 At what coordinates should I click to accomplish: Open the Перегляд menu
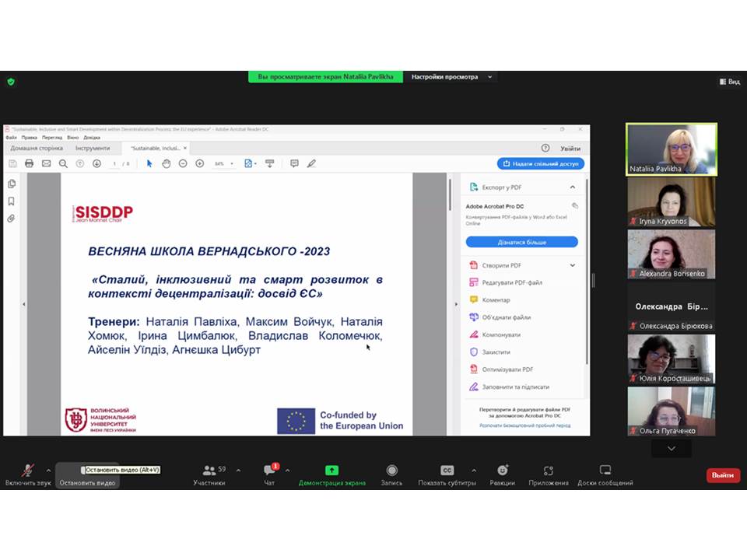tap(52, 137)
